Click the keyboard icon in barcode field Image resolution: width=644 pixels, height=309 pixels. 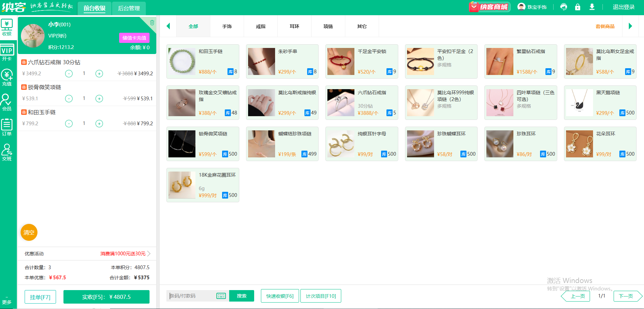click(x=221, y=296)
